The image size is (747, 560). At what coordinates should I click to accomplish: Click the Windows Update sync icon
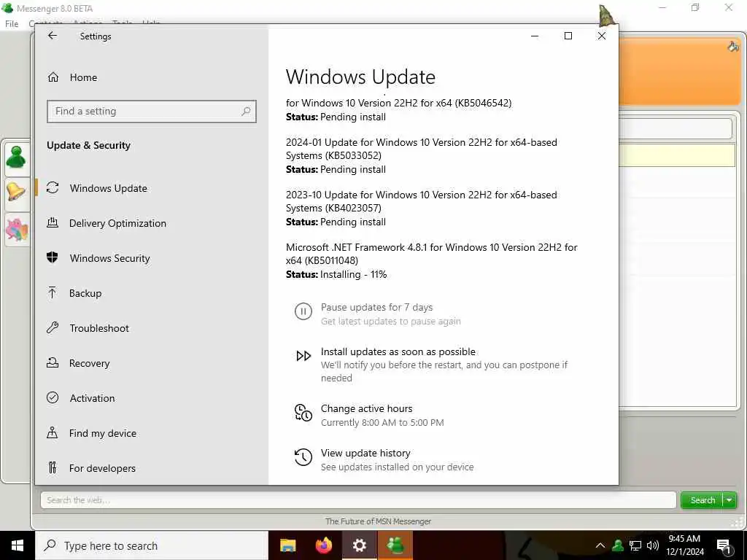point(53,187)
